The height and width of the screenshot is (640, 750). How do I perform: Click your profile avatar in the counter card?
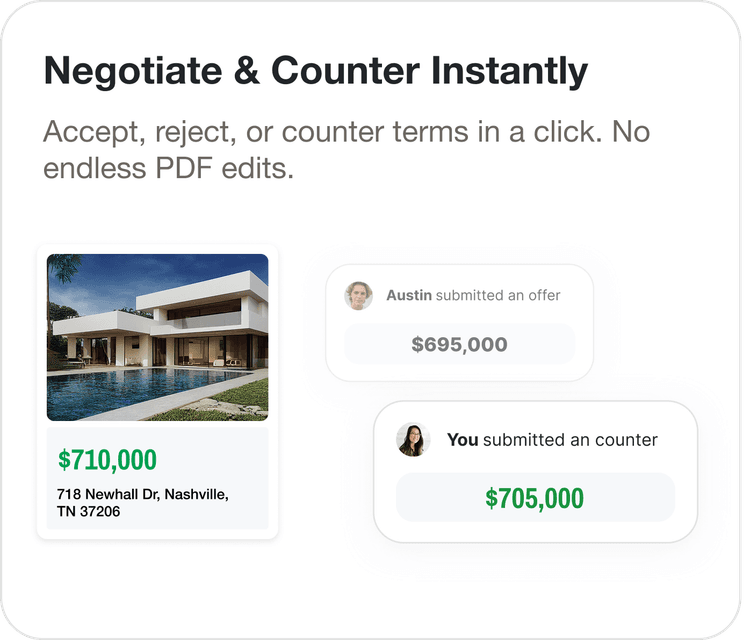(413, 440)
